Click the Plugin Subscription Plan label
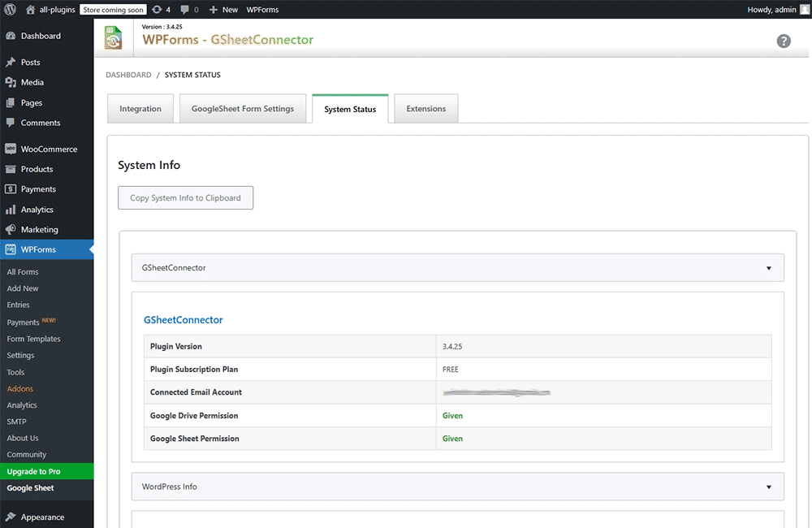 click(x=194, y=370)
